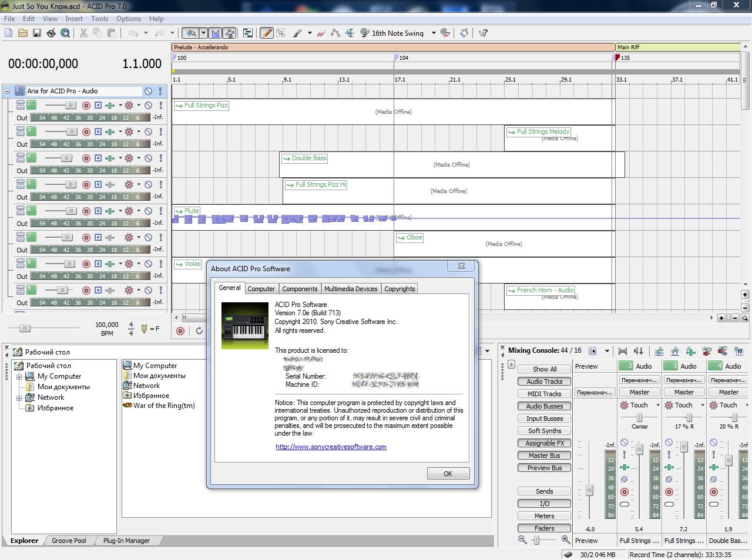Save the project with the floppy disk icon
Image resolution: width=752 pixels, height=560 pixels.
[36, 33]
